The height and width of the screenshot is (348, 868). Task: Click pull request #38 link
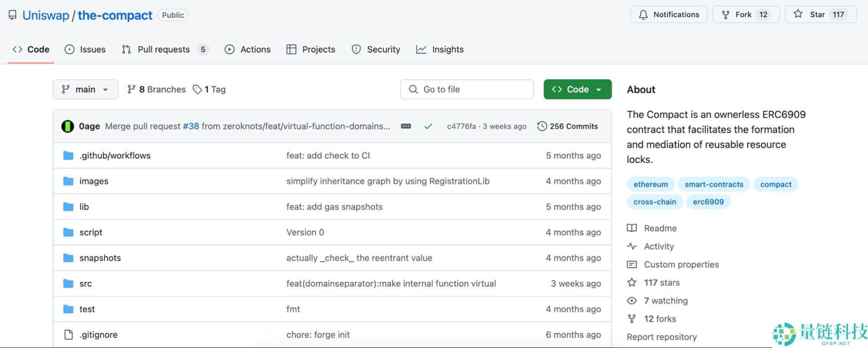191,126
